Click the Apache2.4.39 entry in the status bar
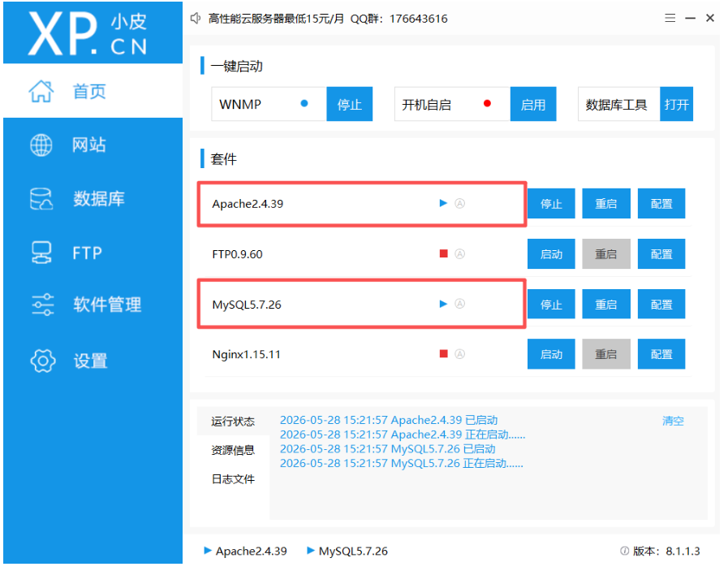The height and width of the screenshot is (584, 728). coord(245,551)
